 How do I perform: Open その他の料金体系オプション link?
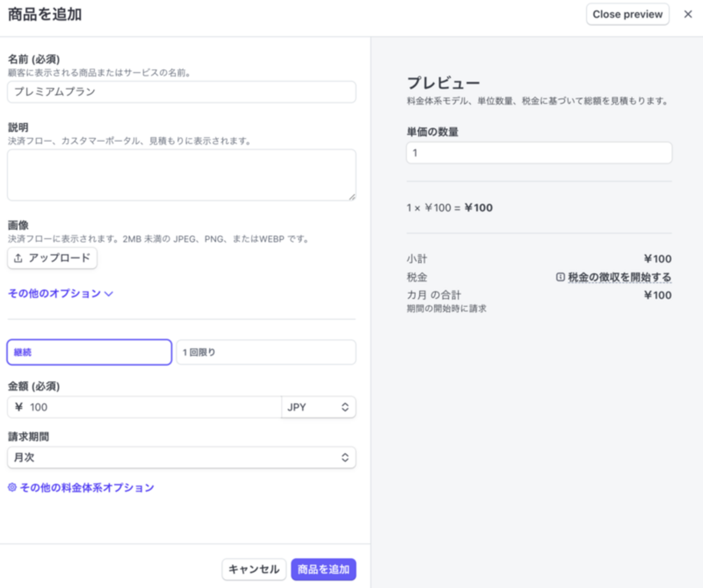[x=87, y=487]
